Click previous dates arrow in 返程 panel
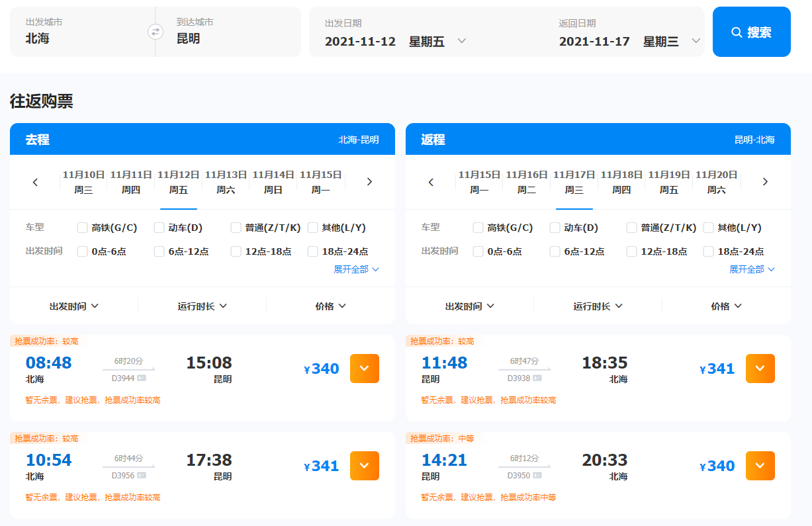The image size is (812, 526). tap(431, 182)
